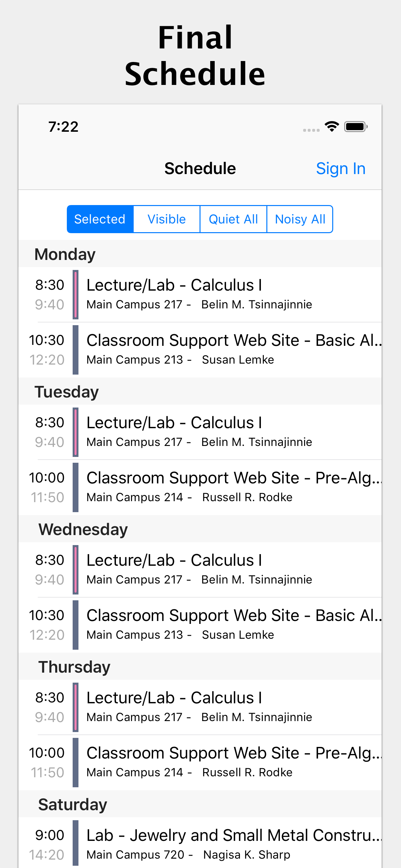Screen dimensions: 401x868
Task: Tap the Wi-Fi status icon
Action: pyautogui.click(x=332, y=127)
